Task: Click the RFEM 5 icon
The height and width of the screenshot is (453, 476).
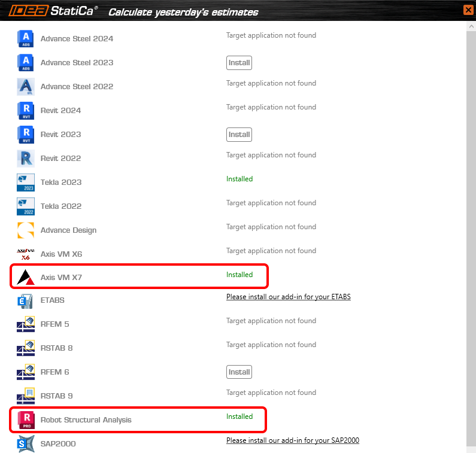Action: pyautogui.click(x=26, y=324)
